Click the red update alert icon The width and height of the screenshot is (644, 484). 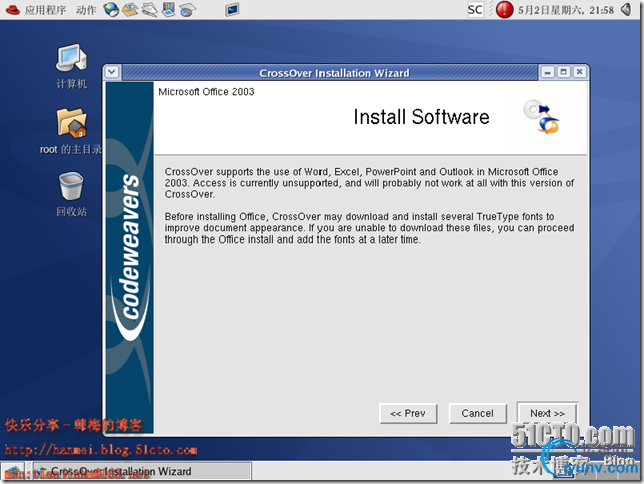(504, 9)
